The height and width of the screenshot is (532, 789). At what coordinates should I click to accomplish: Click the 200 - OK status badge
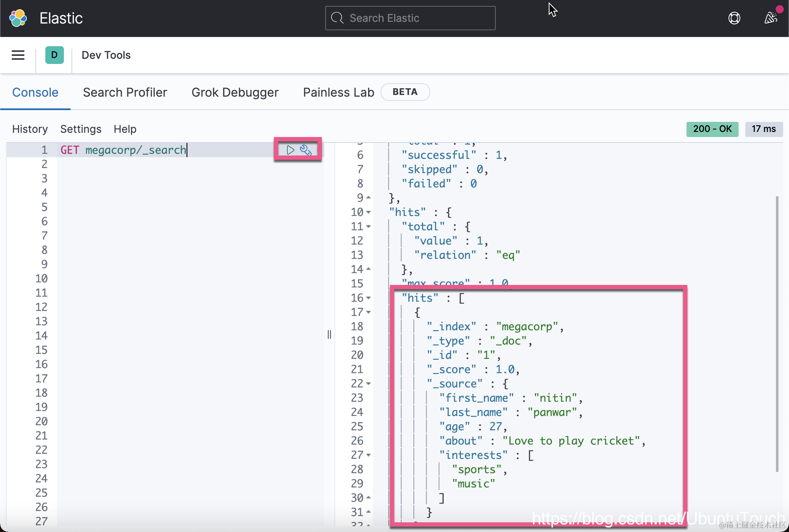[713, 129]
